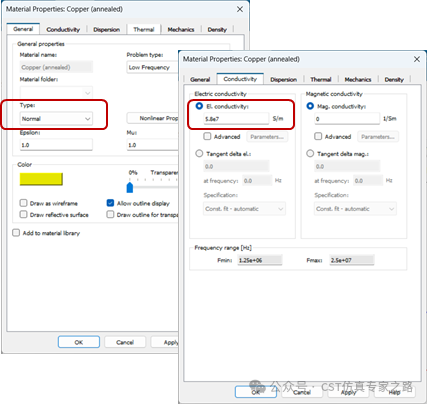Open Density tab in back dialog
This screenshot has width=427, height=404.
pyautogui.click(x=217, y=29)
